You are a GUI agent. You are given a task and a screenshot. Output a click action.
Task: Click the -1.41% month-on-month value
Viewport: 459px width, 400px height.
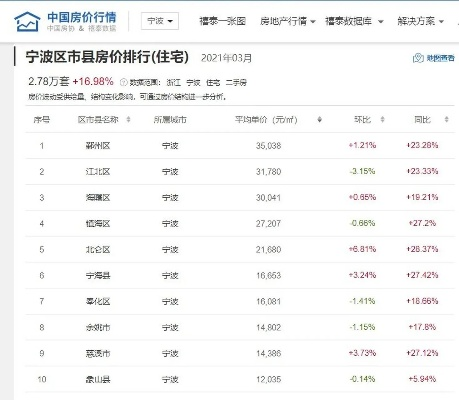[362, 301]
